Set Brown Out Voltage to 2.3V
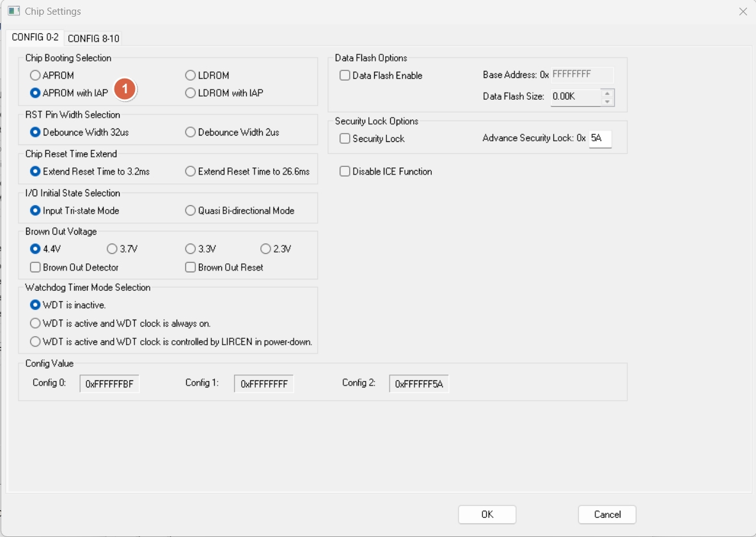Screen dimensions: 756x537 pyautogui.click(x=266, y=249)
